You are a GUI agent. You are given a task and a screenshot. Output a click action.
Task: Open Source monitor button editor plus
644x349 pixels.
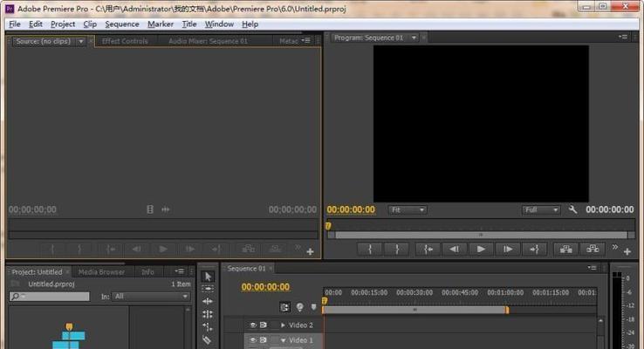(310, 251)
